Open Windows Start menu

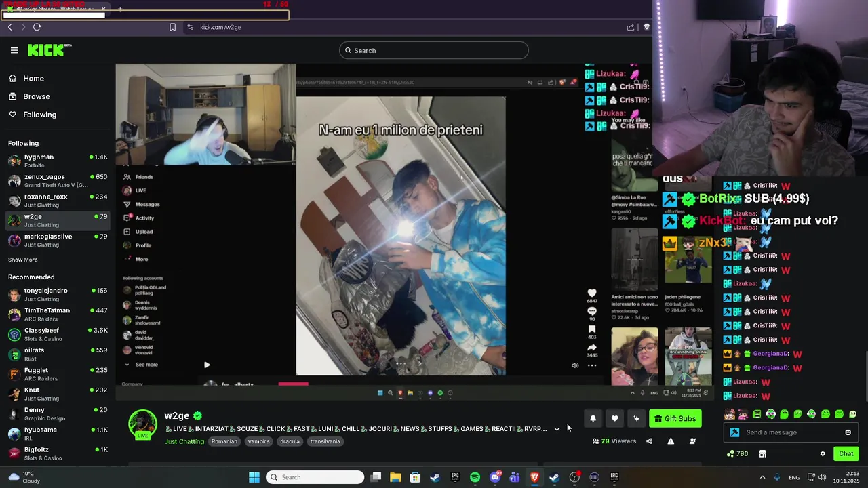pyautogui.click(x=254, y=477)
